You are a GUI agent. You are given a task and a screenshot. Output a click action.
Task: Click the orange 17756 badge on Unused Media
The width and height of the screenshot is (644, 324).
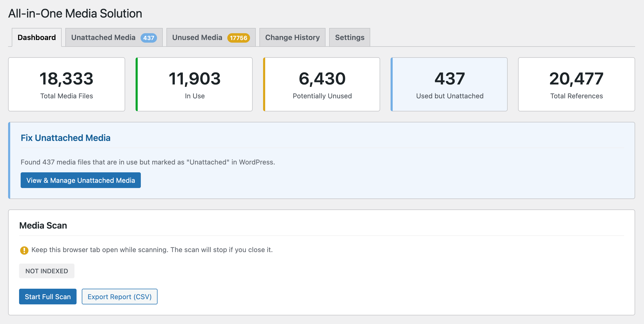pyautogui.click(x=238, y=38)
